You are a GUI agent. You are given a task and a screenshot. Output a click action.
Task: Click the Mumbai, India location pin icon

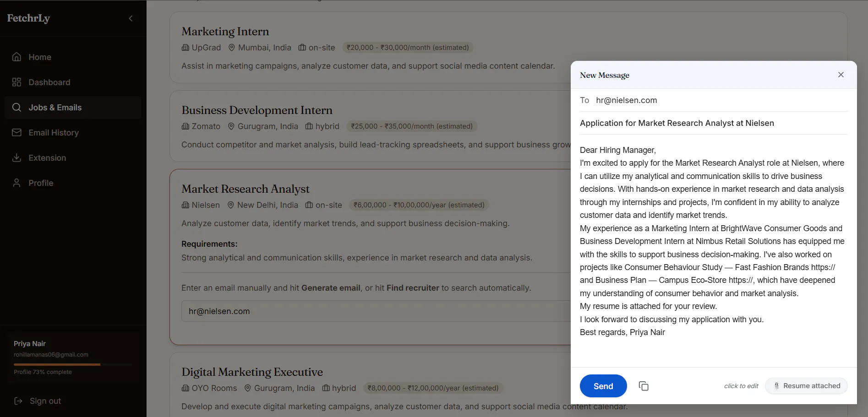[232, 48]
